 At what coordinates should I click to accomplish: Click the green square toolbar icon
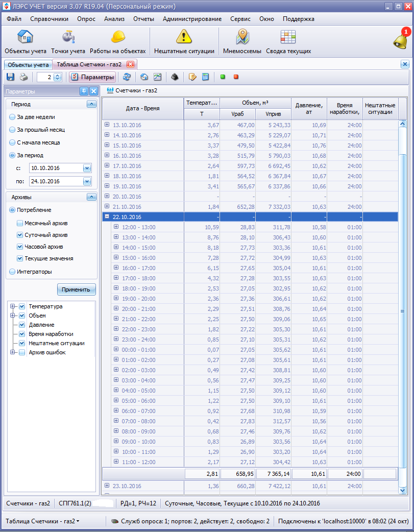[x=223, y=77]
